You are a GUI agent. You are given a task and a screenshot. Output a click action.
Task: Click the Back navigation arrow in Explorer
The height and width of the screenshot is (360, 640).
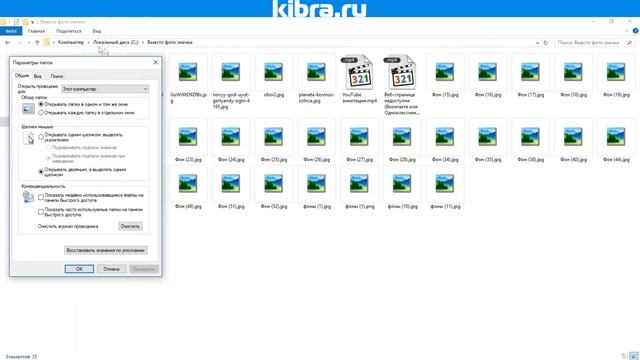coord(7,42)
